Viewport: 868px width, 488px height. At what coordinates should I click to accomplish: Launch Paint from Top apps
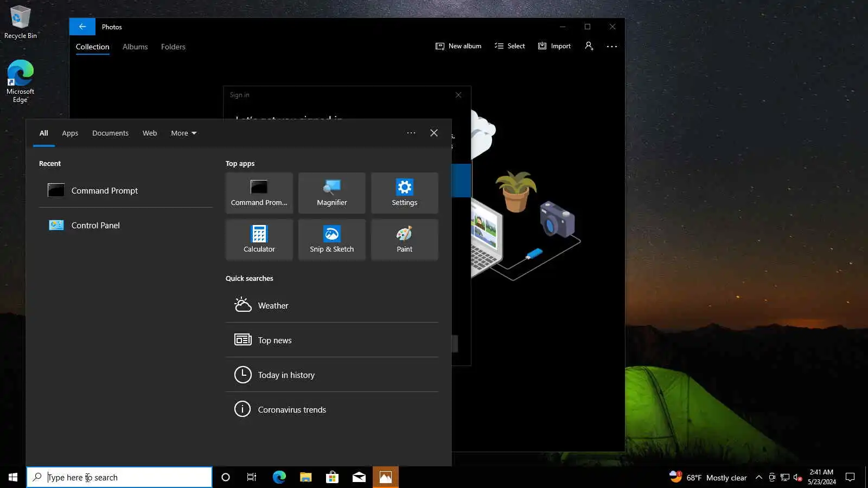405,240
